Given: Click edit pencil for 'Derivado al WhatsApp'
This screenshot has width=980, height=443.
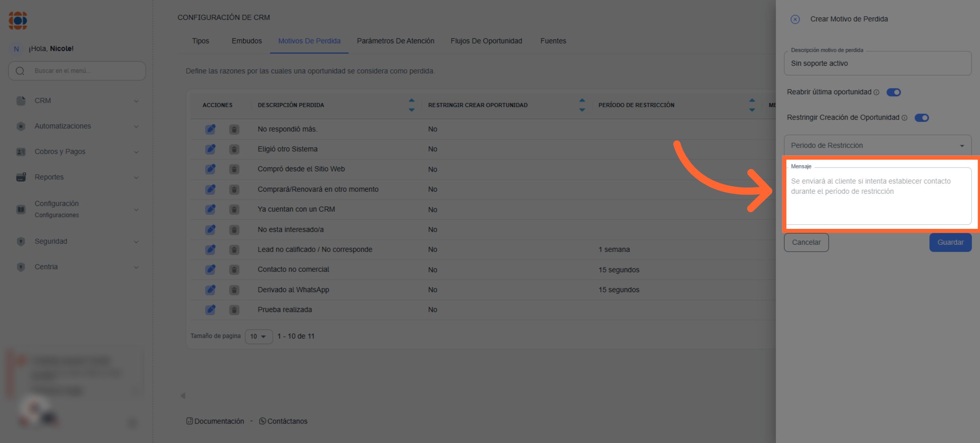Looking at the screenshot, I should pos(210,290).
